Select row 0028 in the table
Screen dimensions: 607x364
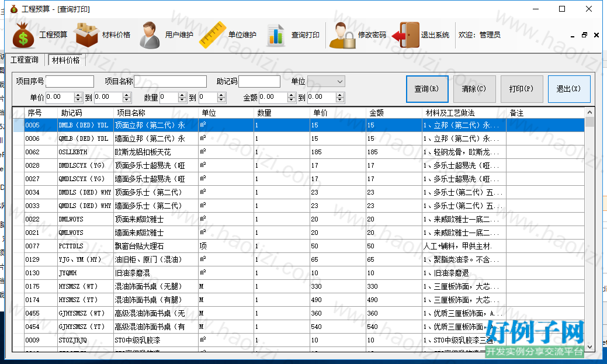(x=299, y=165)
